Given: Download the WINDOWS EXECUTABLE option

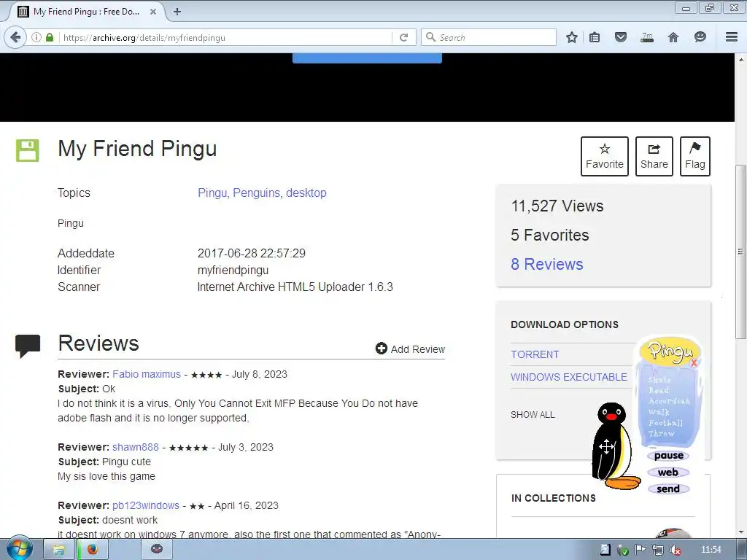Looking at the screenshot, I should pyautogui.click(x=569, y=377).
